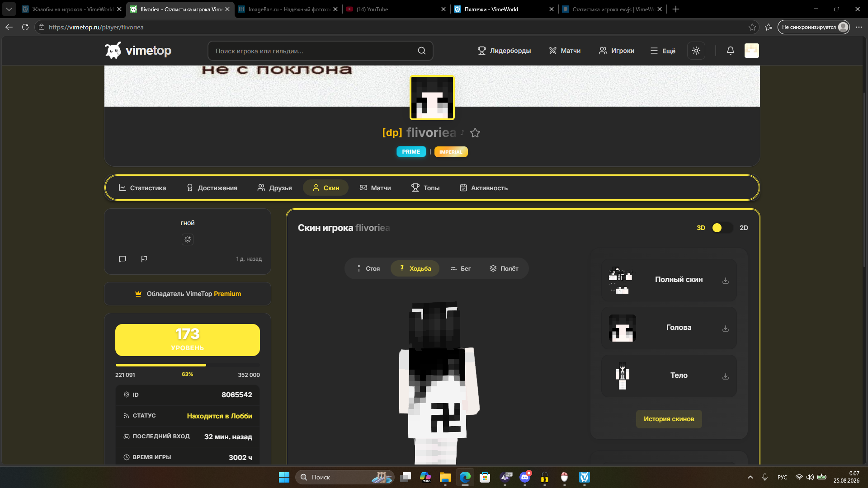Switch to the Статистика profile tab

pyautogui.click(x=142, y=188)
